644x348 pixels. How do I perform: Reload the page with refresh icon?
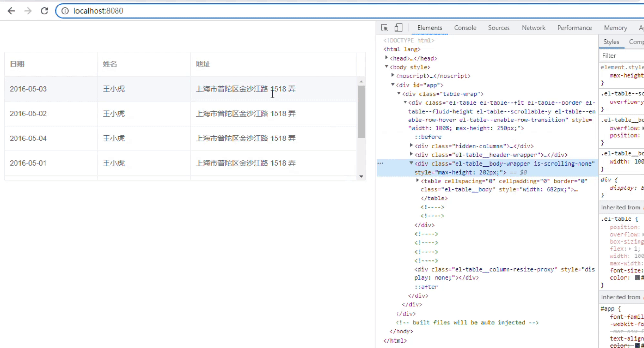45,11
